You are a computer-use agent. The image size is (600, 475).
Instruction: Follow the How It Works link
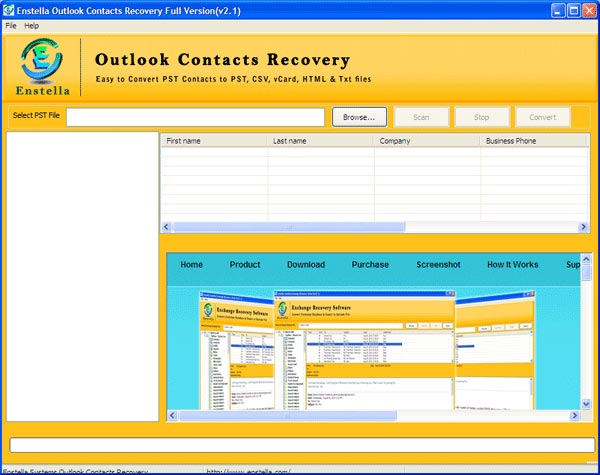click(x=512, y=265)
